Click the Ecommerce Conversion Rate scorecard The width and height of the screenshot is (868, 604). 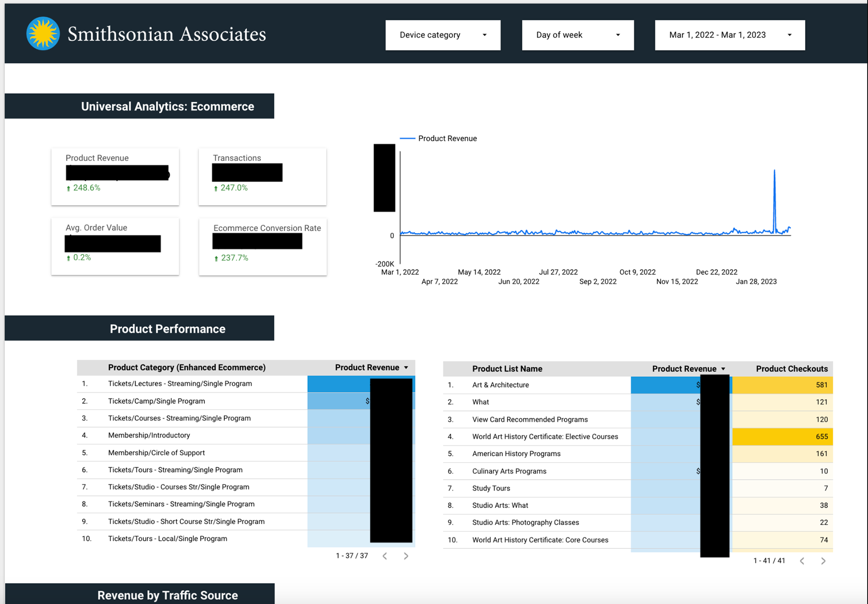[x=263, y=247]
